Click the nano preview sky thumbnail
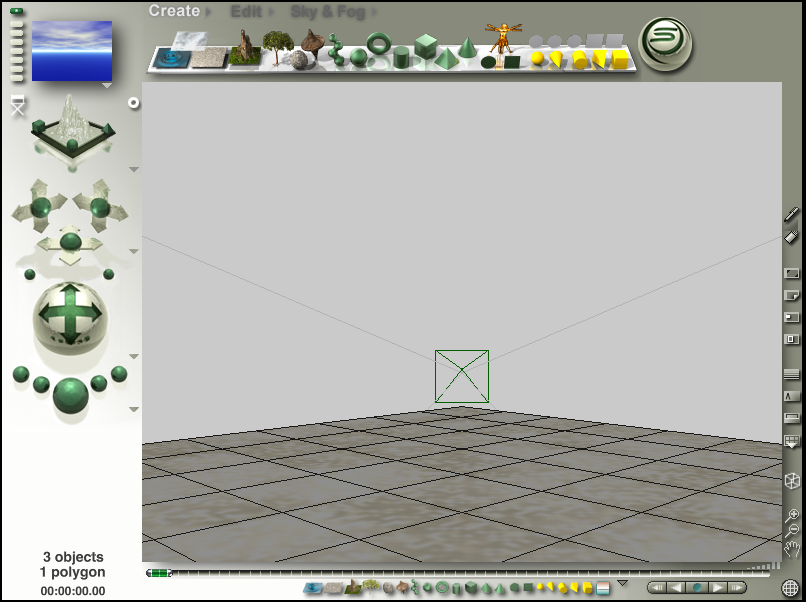 72,51
